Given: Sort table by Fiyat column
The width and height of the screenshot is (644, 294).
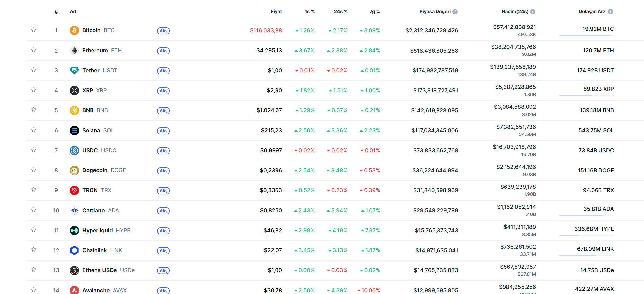Looking at the screenshot, I should pyautogui.click(x=276, y=12).
